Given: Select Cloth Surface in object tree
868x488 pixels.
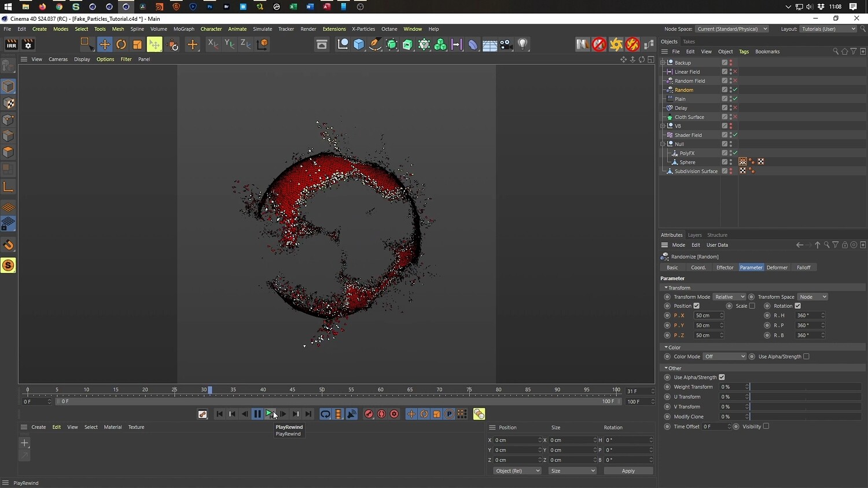Looking at the screenshot, I should tap(689, 117).
